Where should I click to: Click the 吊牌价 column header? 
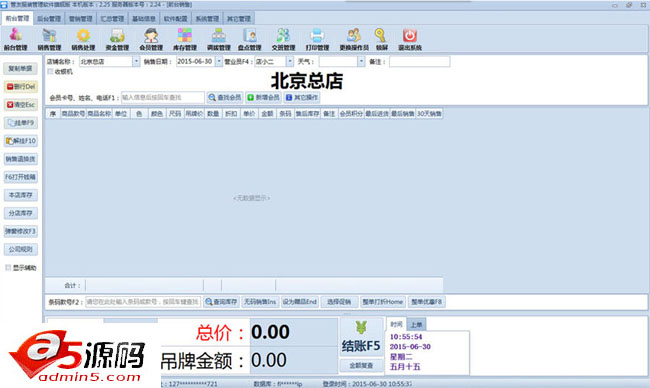194,114
